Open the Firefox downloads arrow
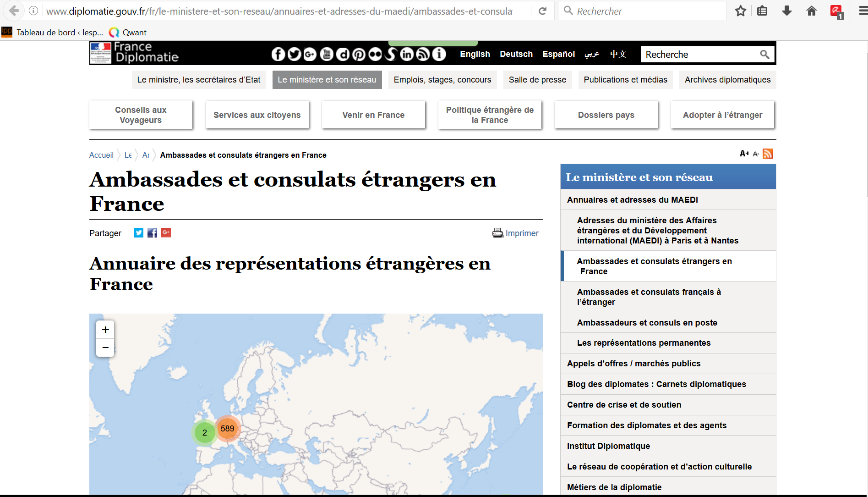This screenshot has height=497, width=868. pos(787,11)
